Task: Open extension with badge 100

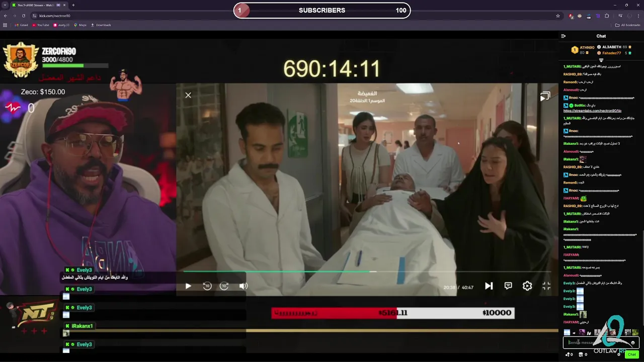Action: point(589,16)
